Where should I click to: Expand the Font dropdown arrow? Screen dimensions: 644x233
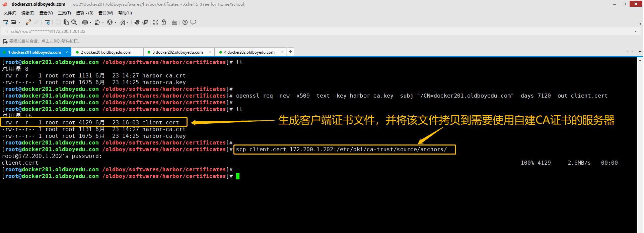point(128,22)
